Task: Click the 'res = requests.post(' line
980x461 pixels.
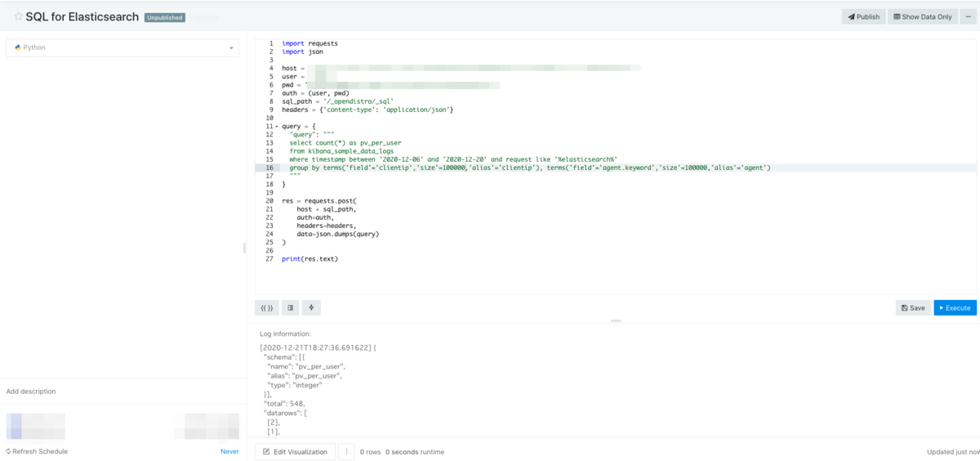Action: (319, 200)
